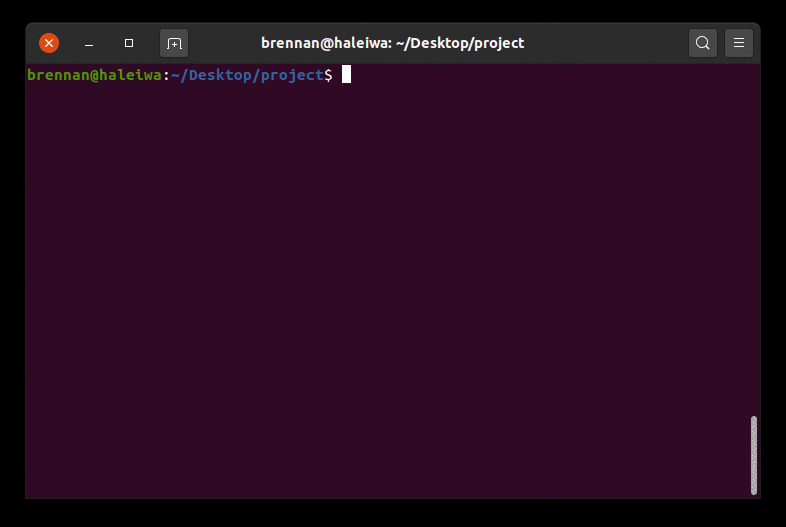786x527 pixels.
Task: Click the terminal scrollbar thumb
Action: click(753, 455)
